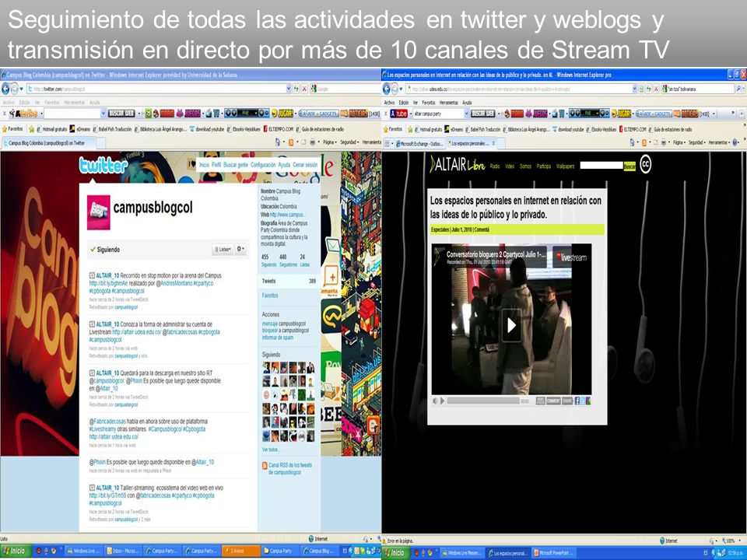This screenshot has height=560, width=747.
Task: Click Wallpapers in Altair navigation menu
Action: [x=566, y=166]
